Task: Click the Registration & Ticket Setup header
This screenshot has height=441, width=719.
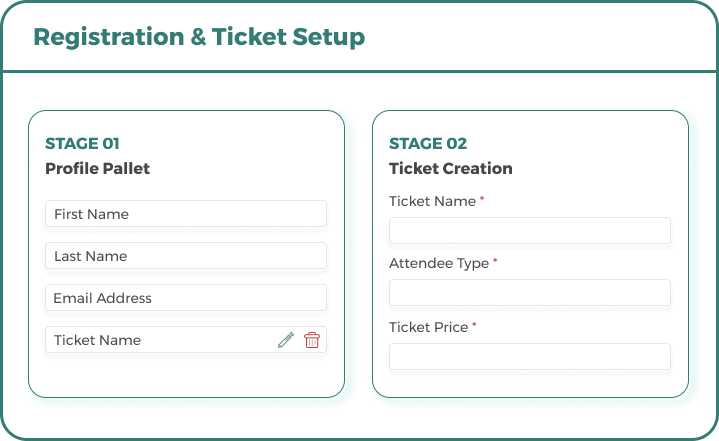Action: tap(199, 37)
